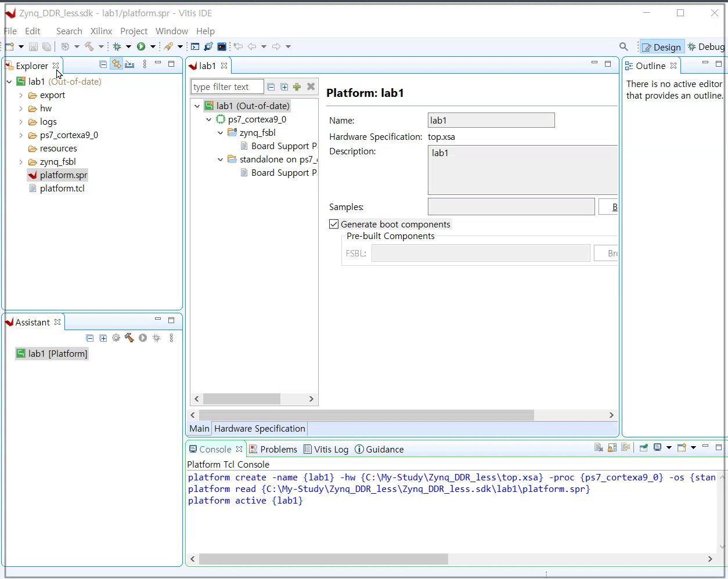Switch to the Design perspective

tap(661, 47)
